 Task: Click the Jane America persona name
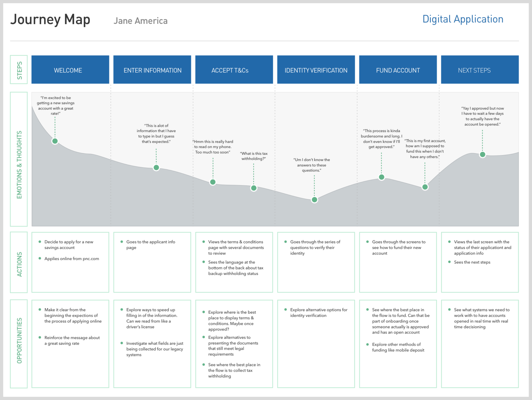click(140, 21)
